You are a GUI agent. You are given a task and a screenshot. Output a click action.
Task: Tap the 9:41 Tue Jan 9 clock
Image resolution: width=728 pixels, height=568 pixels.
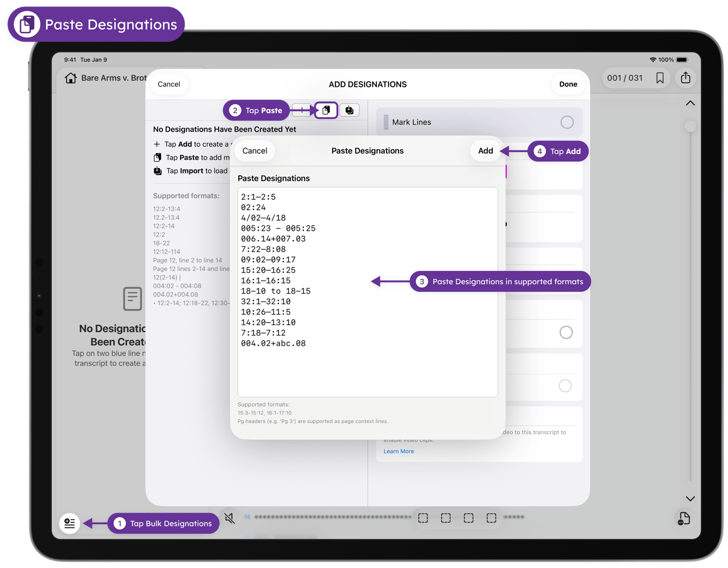(x=86, y=59)
